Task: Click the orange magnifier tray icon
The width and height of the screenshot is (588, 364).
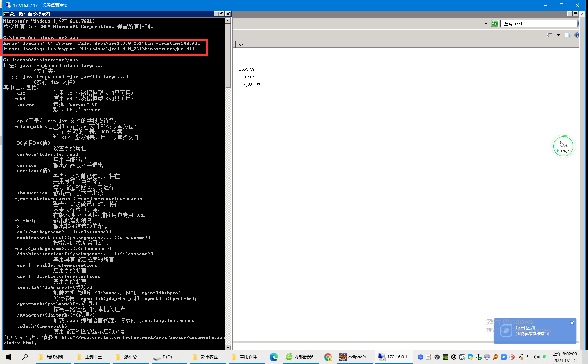Action: click(x=495, y=357)
